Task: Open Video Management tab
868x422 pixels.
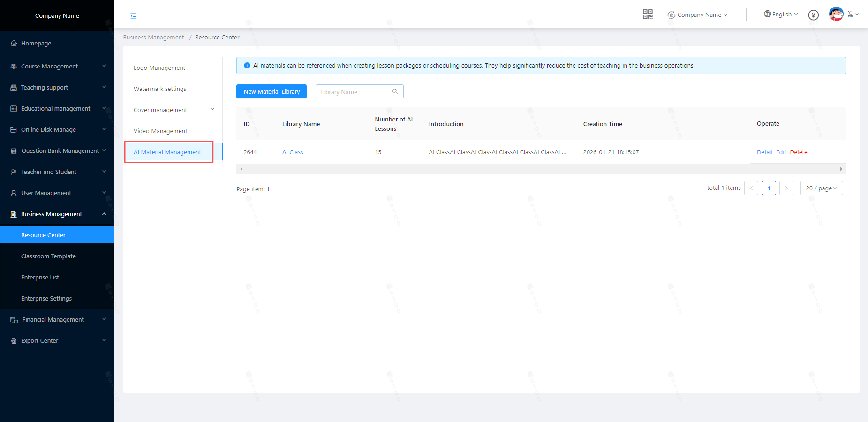Action: 160,131
